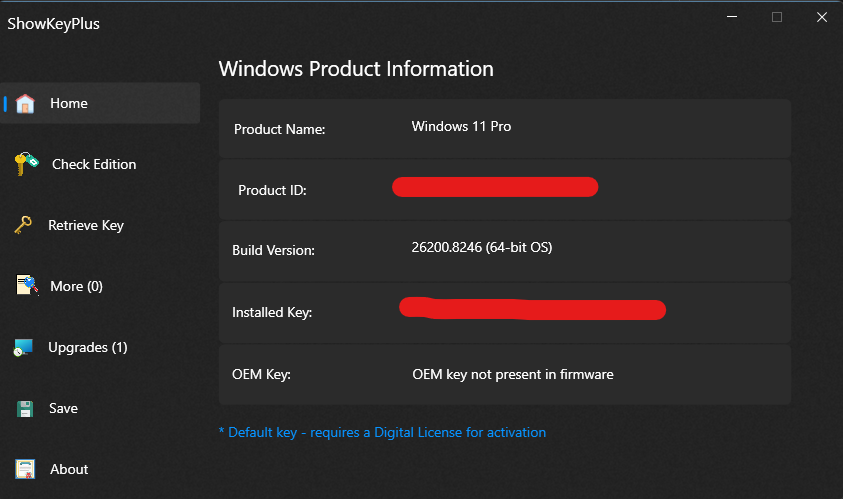Click the More notepad icon
Image resolution: width=843 pixels, height=499 pixels.
(x=27, y=285)
